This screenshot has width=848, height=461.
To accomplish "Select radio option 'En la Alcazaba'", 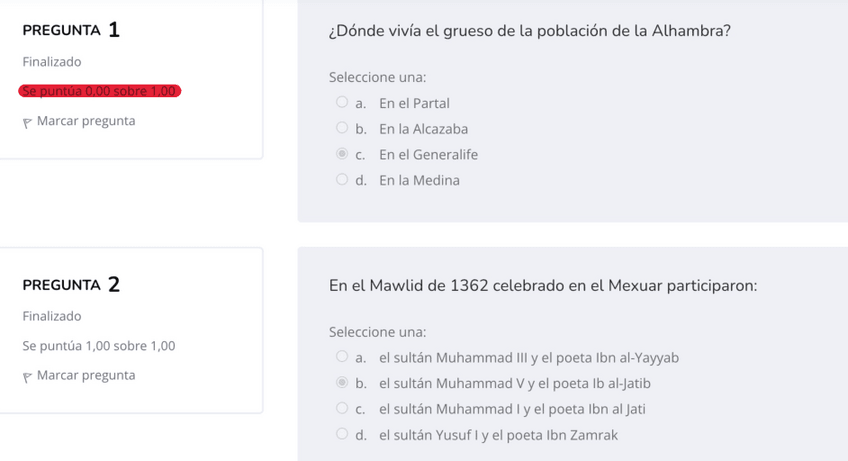I will (342, 129).
